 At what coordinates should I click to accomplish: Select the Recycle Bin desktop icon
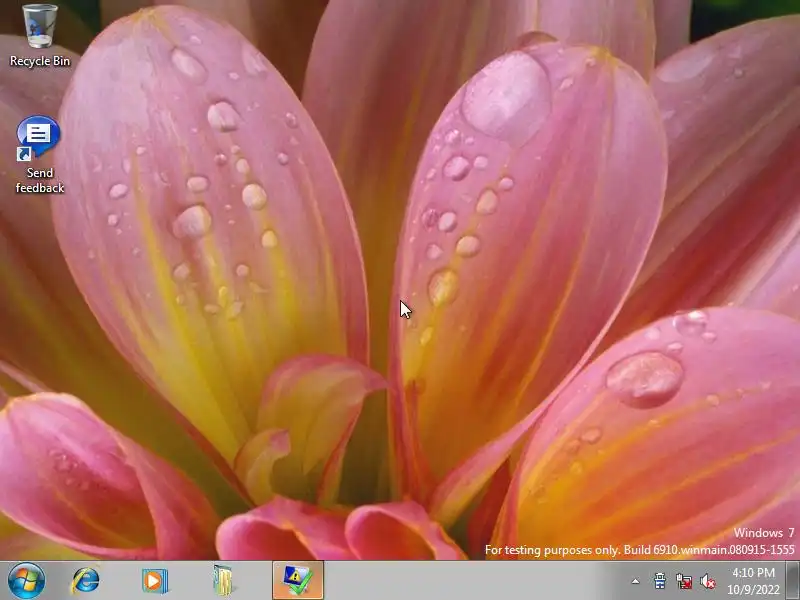40,35
